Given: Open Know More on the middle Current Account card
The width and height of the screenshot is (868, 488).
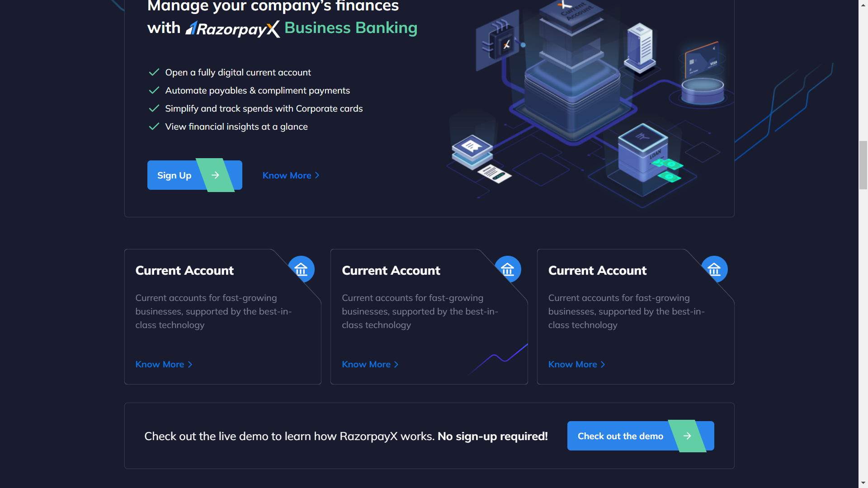Looking at the screenshot, I should 366,364.
